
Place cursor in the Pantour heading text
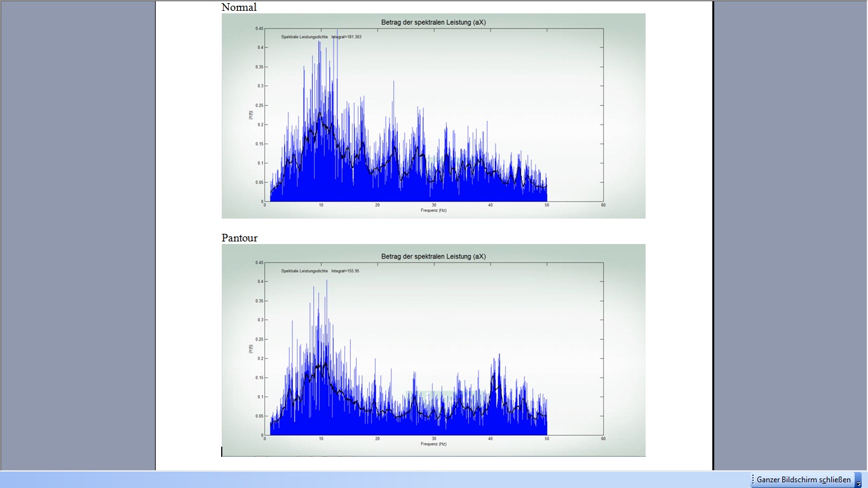pos(240,238)
